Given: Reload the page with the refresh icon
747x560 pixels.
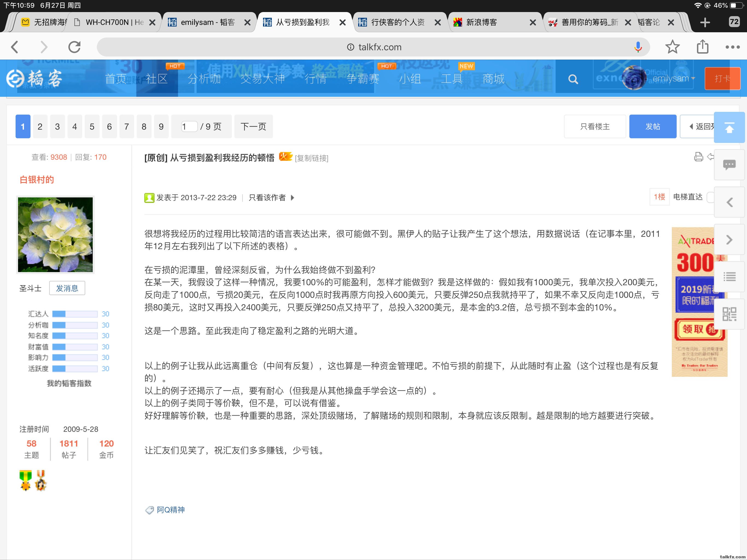Looking at the screenshot, I should pos(74,47).
